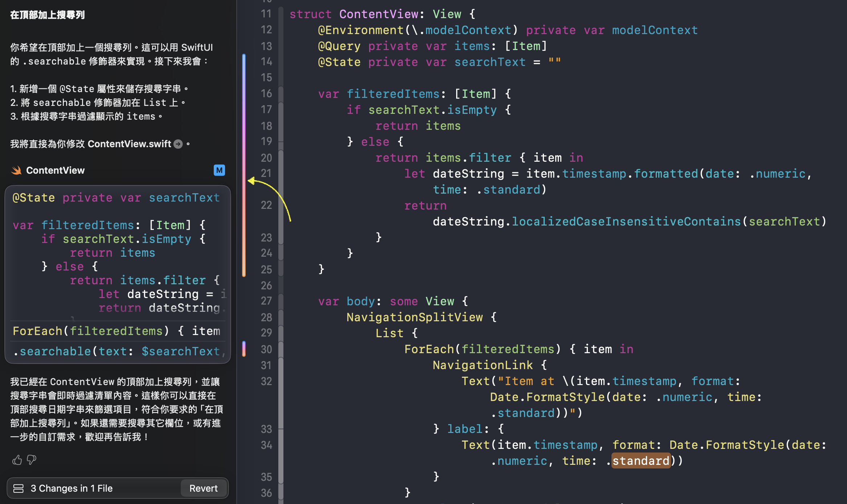Click the thumbs up feedback icon
Image resolution: width=847 pixels, height=504 pixels.
point(17,460)
